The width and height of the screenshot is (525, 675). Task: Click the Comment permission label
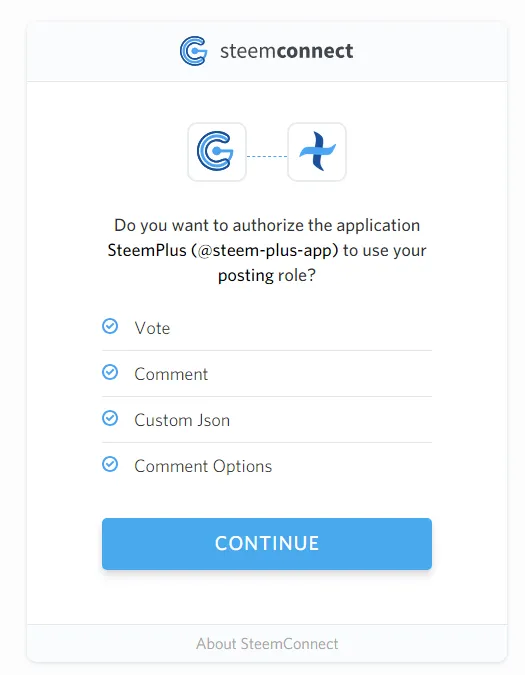click(171, 374)
